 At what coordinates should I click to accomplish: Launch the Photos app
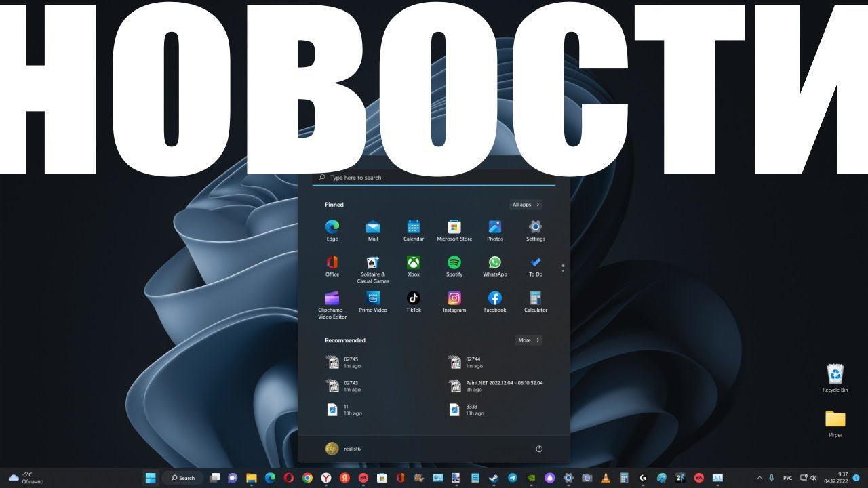point(495,230)
